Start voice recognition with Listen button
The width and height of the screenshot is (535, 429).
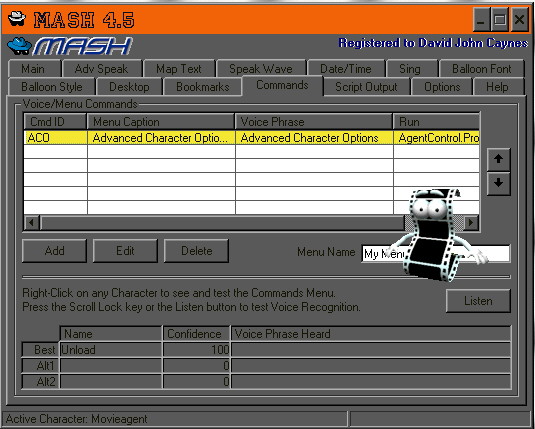[x=478, y=301]
